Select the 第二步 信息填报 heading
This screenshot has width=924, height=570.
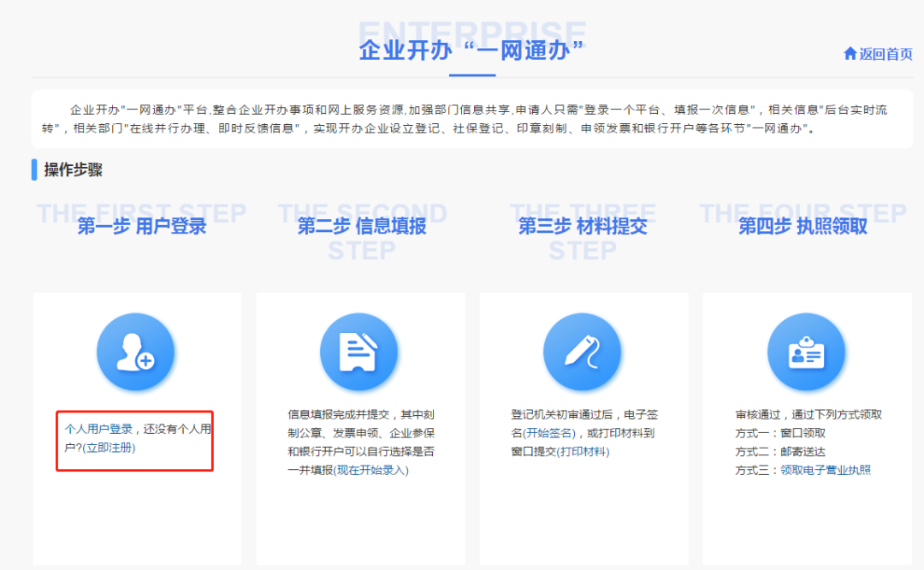pyautogui.click(x=362, y=226)
